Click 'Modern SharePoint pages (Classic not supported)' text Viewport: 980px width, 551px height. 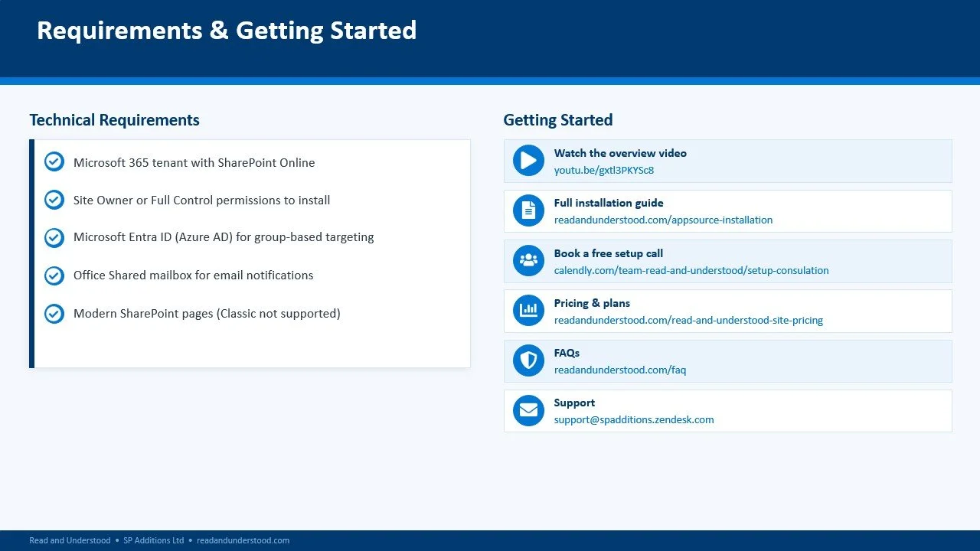point(207,313)
